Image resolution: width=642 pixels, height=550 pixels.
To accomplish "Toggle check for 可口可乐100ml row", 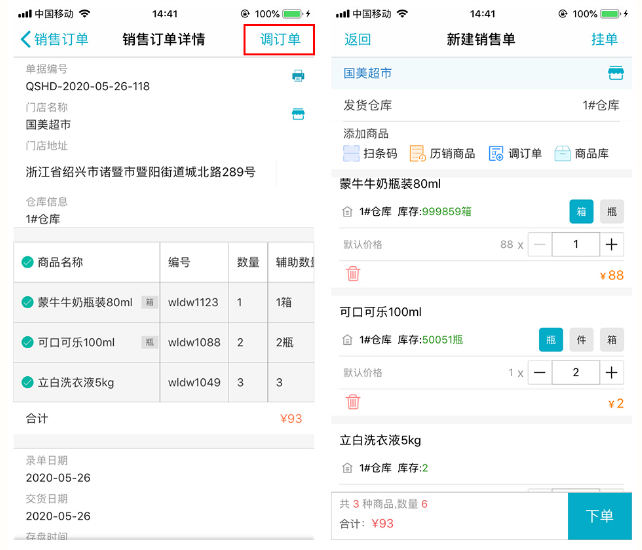I will pyautogui.click(x=27, y=342).
